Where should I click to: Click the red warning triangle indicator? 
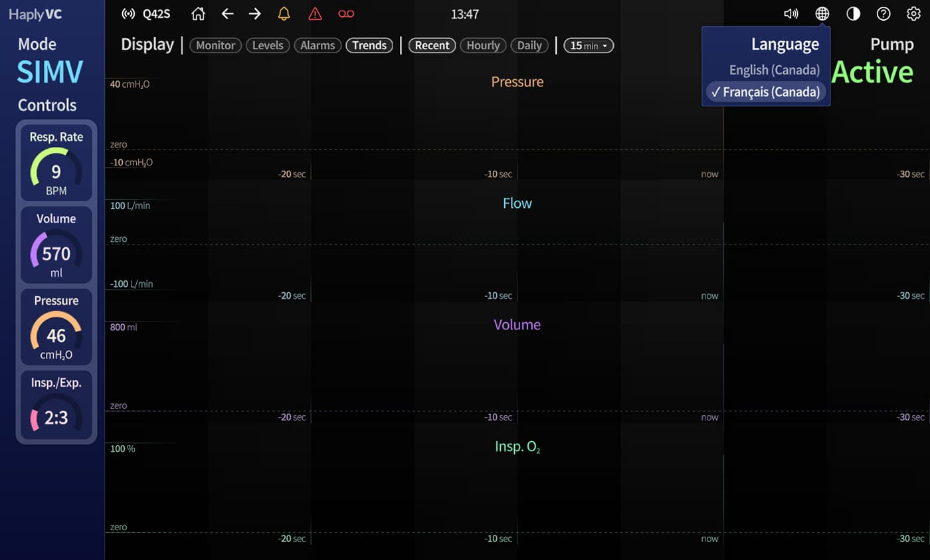[314, 13]
